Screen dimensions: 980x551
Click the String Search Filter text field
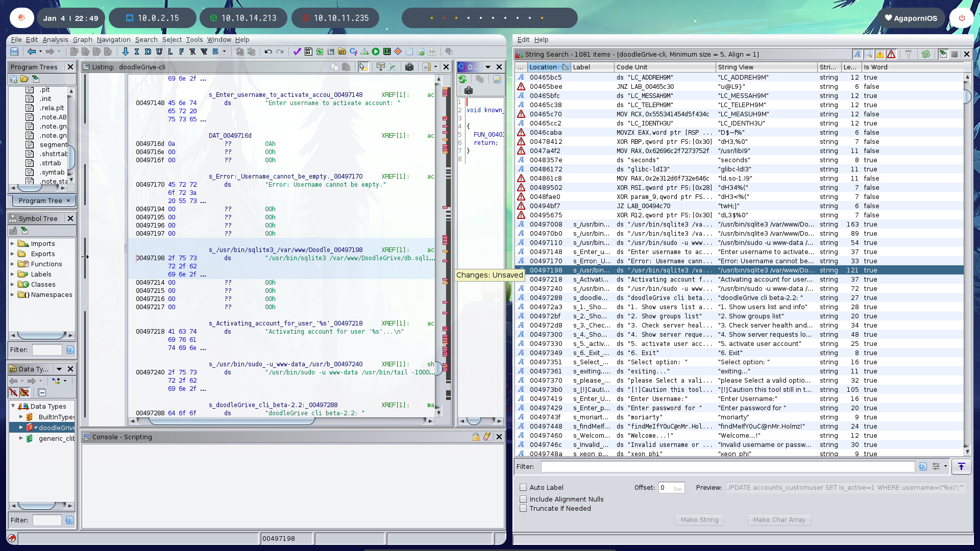[727, 466]
